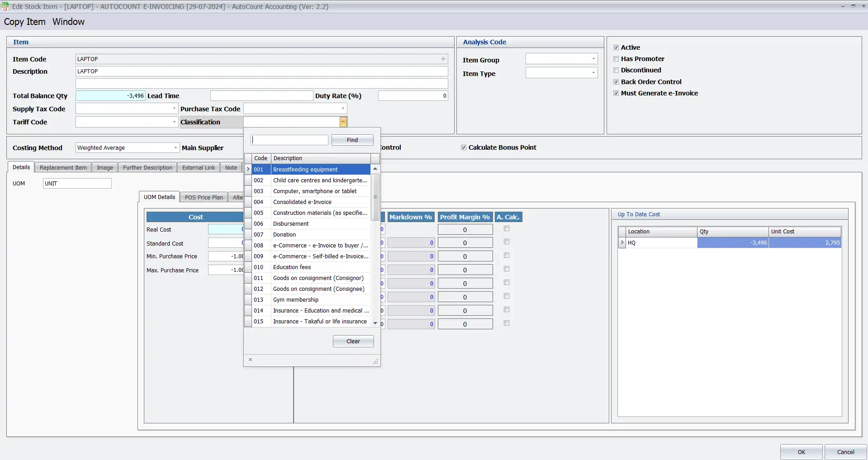This screenshot has height=460, width=868.
Task: Open the Costing Method dropdown
Action: 175,147
